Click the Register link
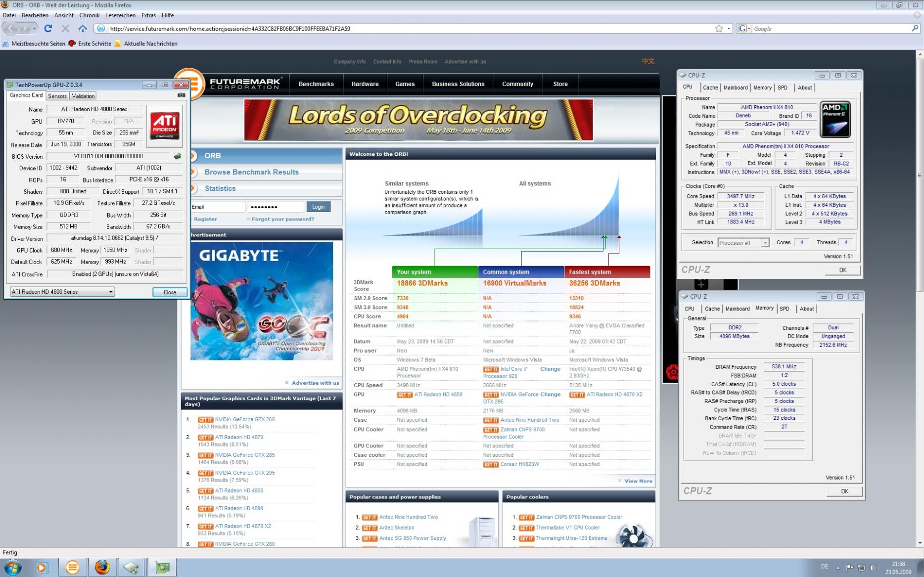The width and height of the screenshot is (924, 577). pos(205,219)
